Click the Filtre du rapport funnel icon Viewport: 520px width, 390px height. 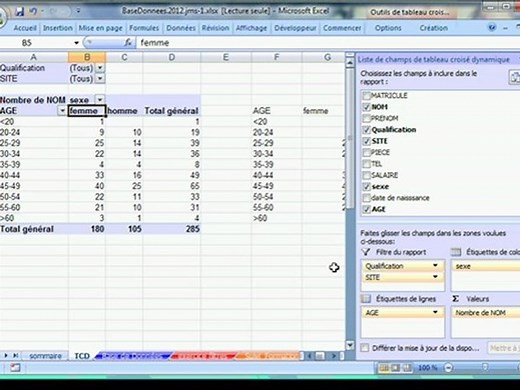pos(366,252)
